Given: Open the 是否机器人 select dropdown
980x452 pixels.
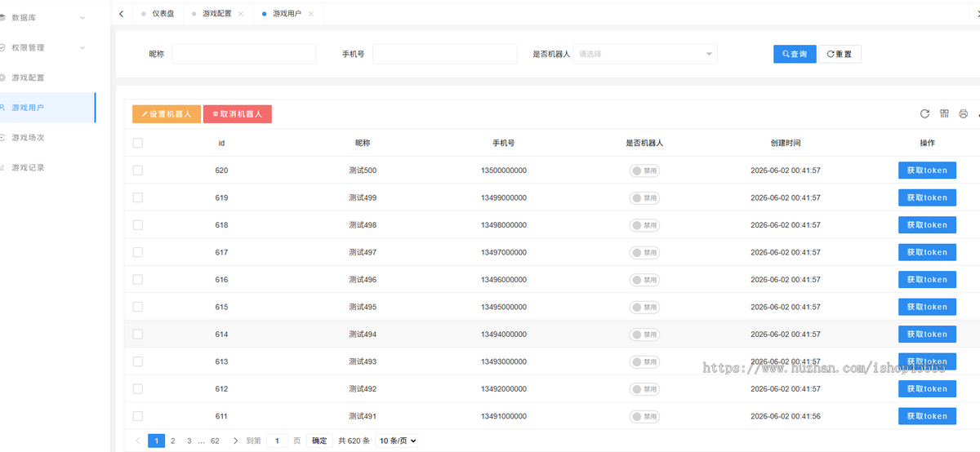Looking at the screenshot, I should click(x=645, y=54).
